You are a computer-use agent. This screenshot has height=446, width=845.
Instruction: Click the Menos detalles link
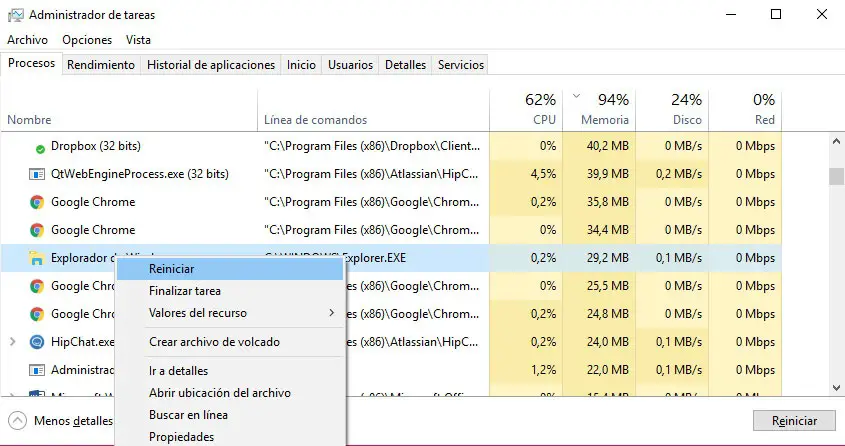(73, 421)
